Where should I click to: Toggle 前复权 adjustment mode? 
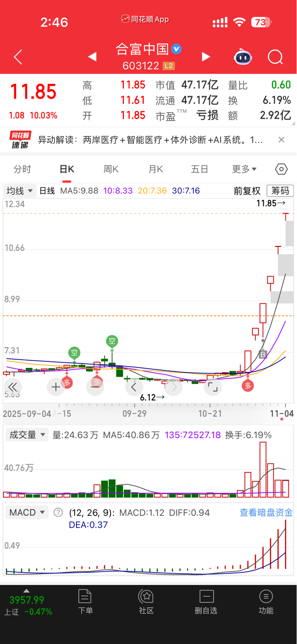247,191
